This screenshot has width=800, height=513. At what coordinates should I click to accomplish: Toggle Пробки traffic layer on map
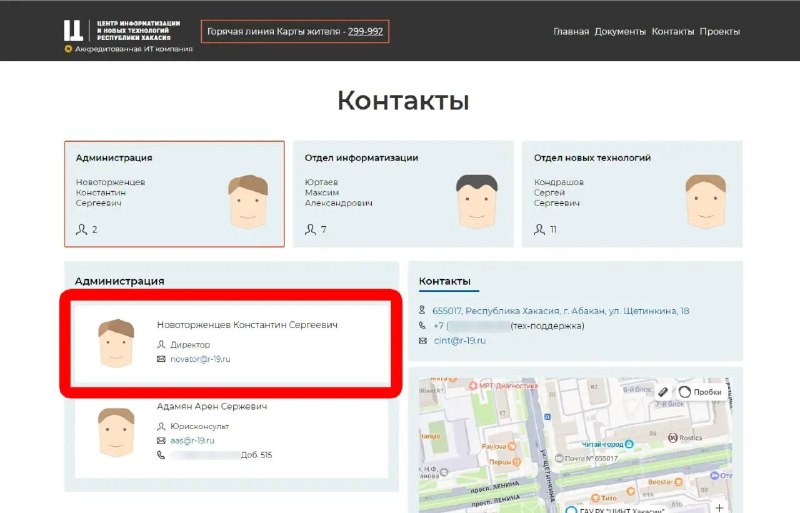point(702,392)
